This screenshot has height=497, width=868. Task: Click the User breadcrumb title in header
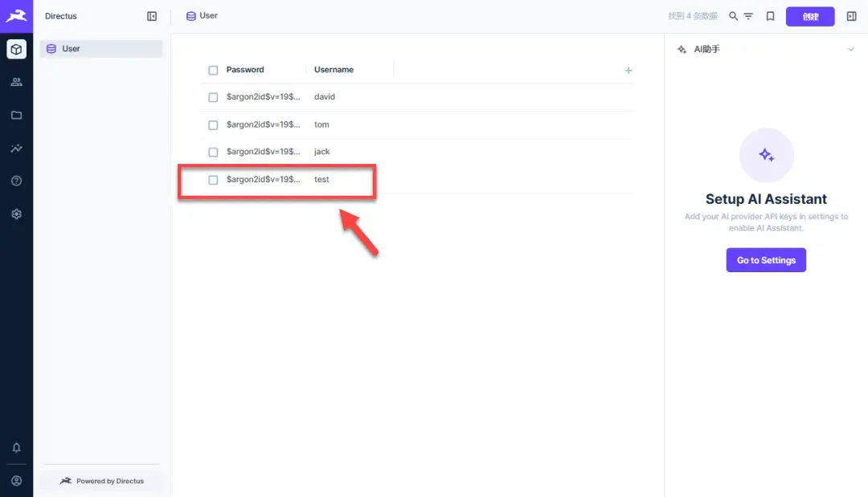click(209, 15)
